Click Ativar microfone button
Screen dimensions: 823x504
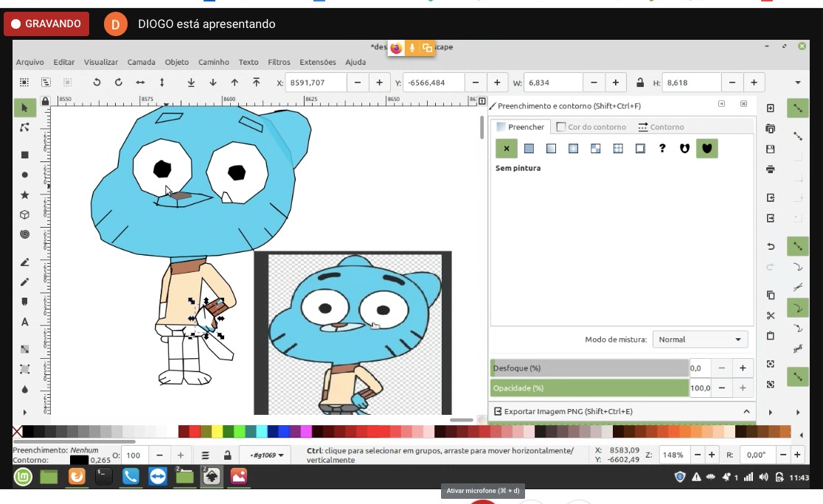click(x=483, y=490)
